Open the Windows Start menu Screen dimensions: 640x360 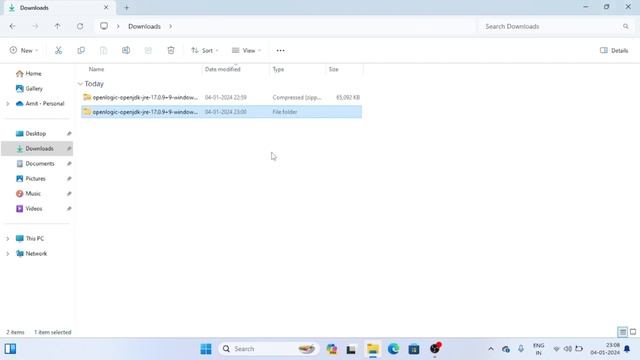pos(206,349)
